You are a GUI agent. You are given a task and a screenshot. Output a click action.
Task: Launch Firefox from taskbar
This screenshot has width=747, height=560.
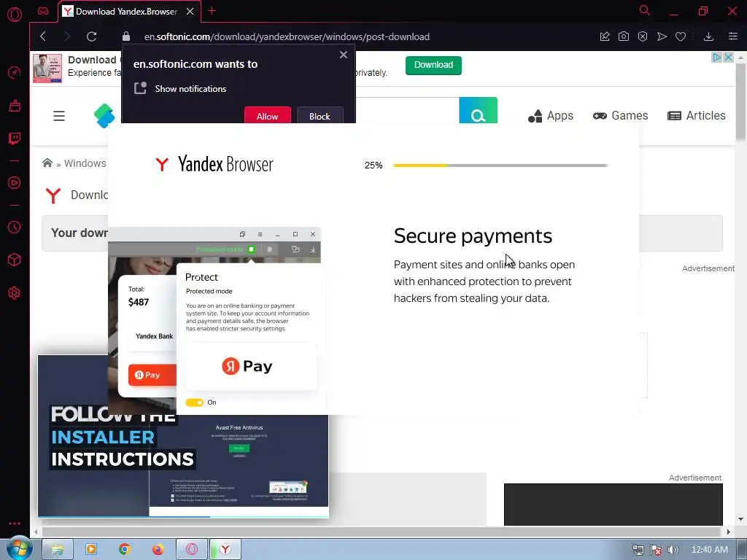pyautogui.click(x=158, y=549)
